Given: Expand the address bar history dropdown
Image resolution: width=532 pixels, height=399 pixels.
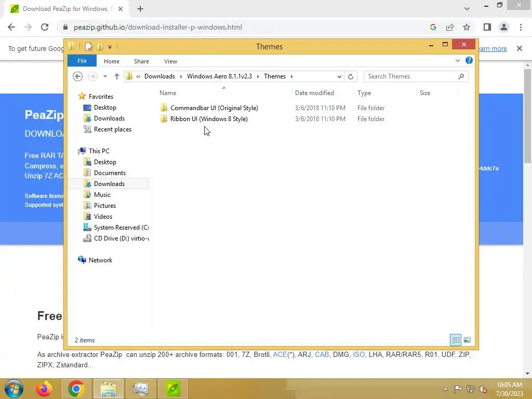Looking at the screenshot, I should [x=339, y=77].
